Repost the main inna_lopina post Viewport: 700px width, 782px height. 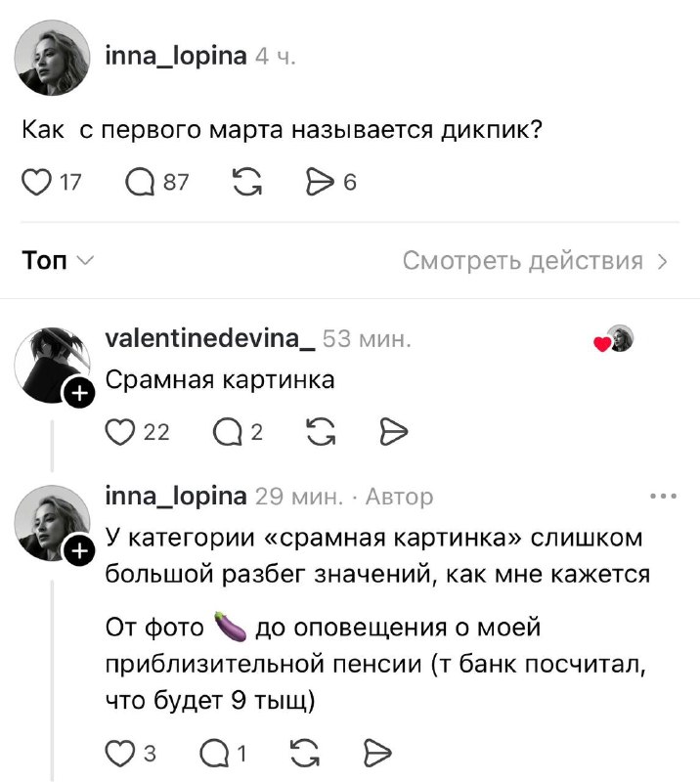245,183
